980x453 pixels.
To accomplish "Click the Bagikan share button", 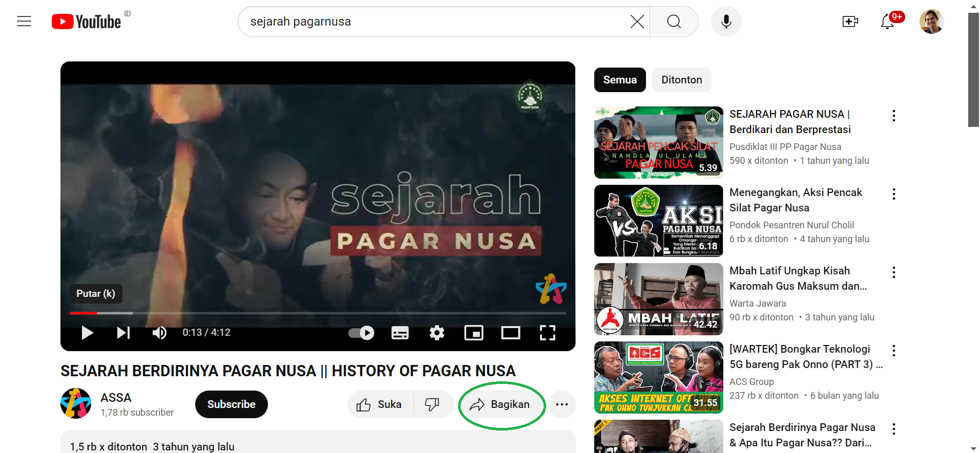I will [500, 404].
